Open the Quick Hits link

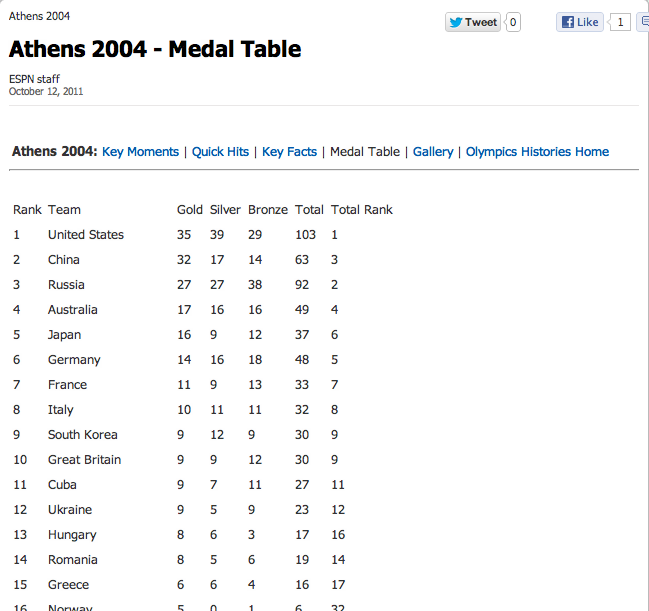(220, 152)
